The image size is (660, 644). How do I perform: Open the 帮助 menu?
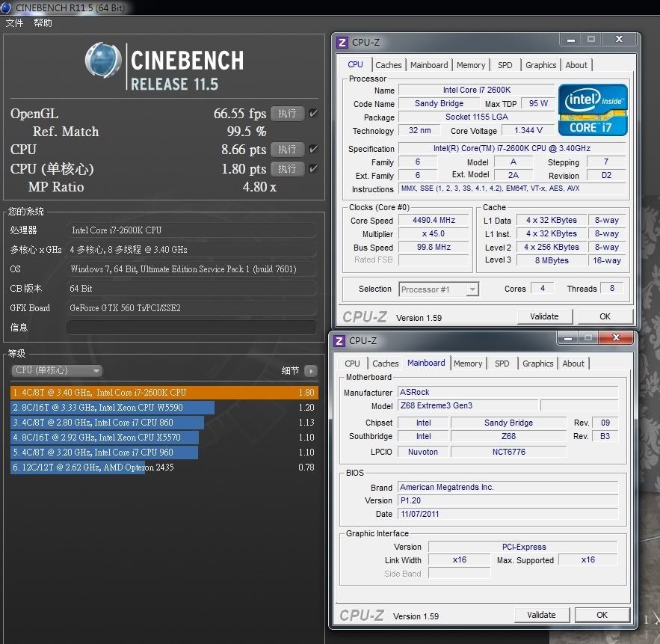click(x=43, y=22)
